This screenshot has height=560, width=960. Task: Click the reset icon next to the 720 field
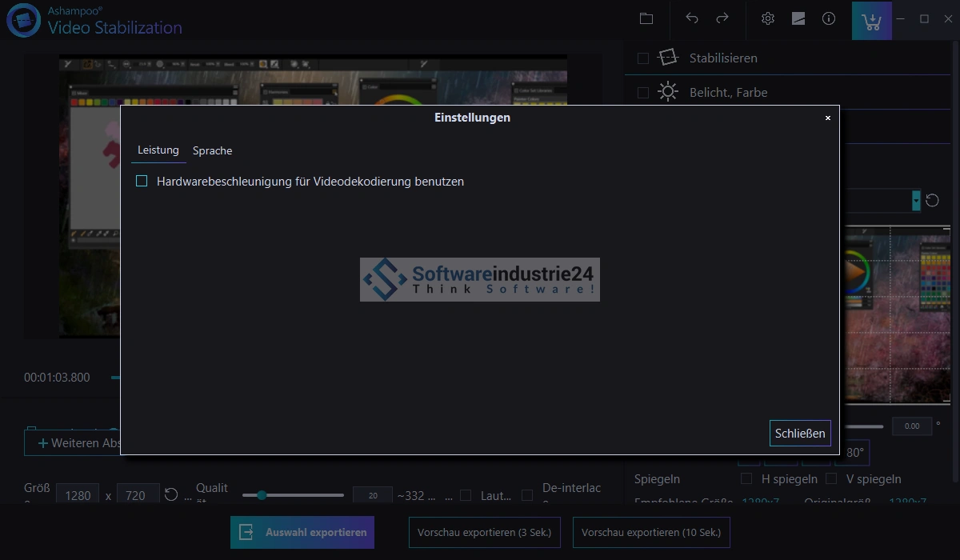[171, 495]
